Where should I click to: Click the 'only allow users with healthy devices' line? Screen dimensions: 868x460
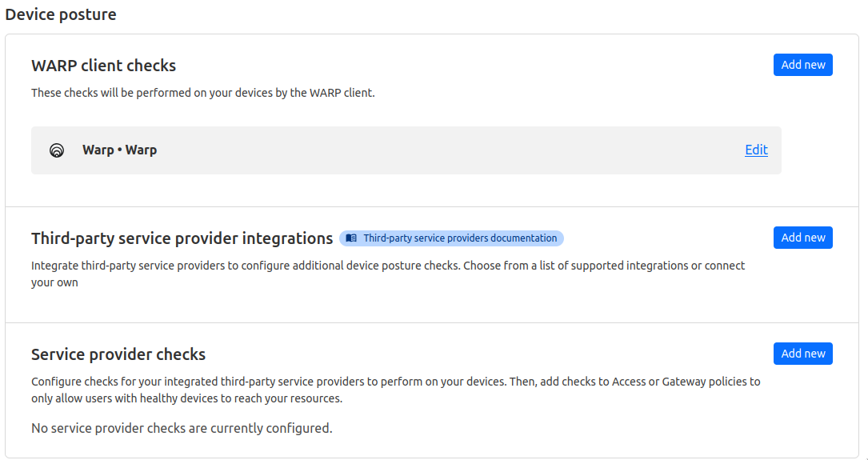click(x=186, y=398)
